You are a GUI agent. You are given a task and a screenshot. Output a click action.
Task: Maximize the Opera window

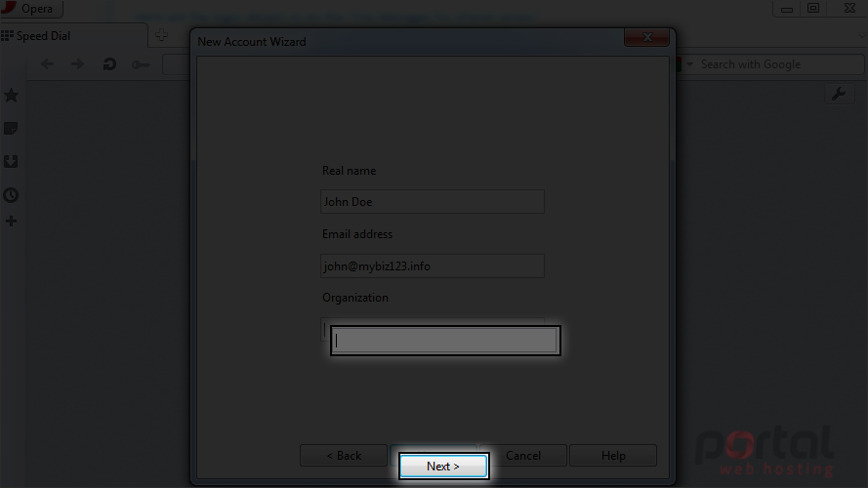[x=813, y=9]
